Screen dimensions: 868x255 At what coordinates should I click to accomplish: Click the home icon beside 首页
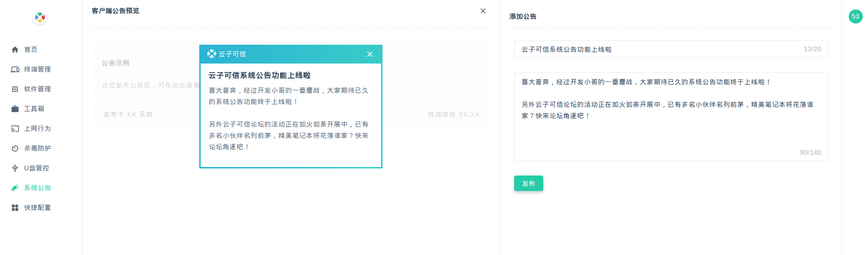[15, 49]
